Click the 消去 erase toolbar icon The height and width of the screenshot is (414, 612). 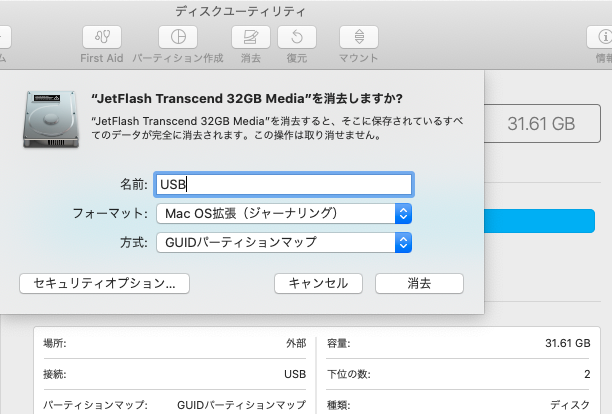[251, 37]
